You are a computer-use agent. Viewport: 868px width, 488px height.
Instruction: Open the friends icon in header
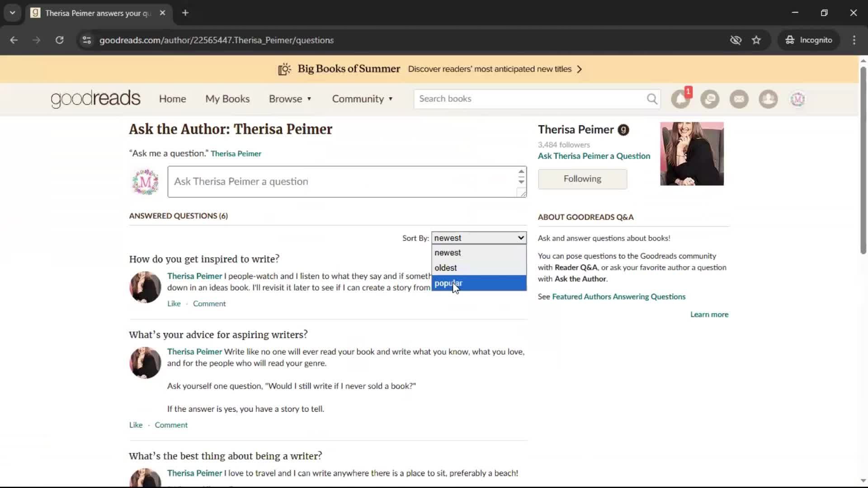768,99
